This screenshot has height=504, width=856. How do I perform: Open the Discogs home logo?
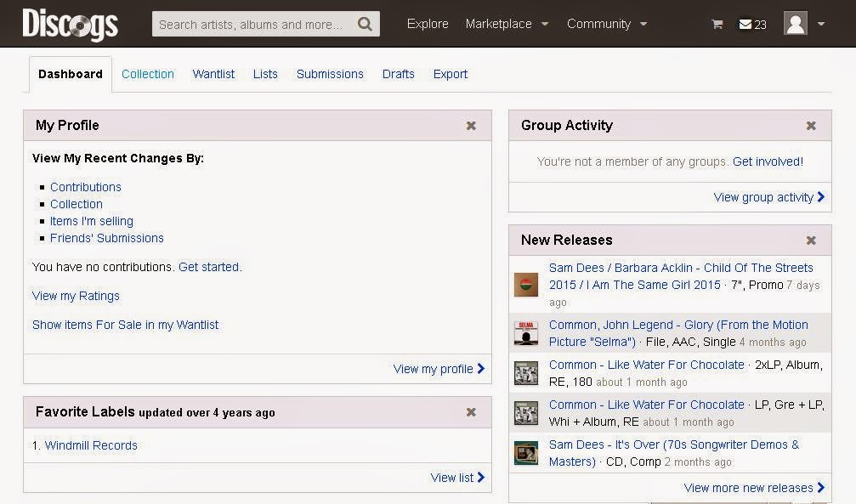click(x=70, y=25)
